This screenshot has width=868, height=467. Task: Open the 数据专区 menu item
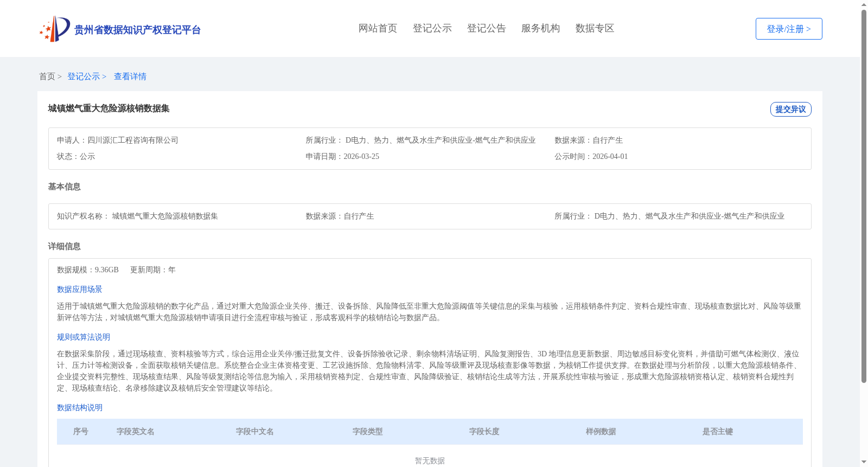click(595, 28)
